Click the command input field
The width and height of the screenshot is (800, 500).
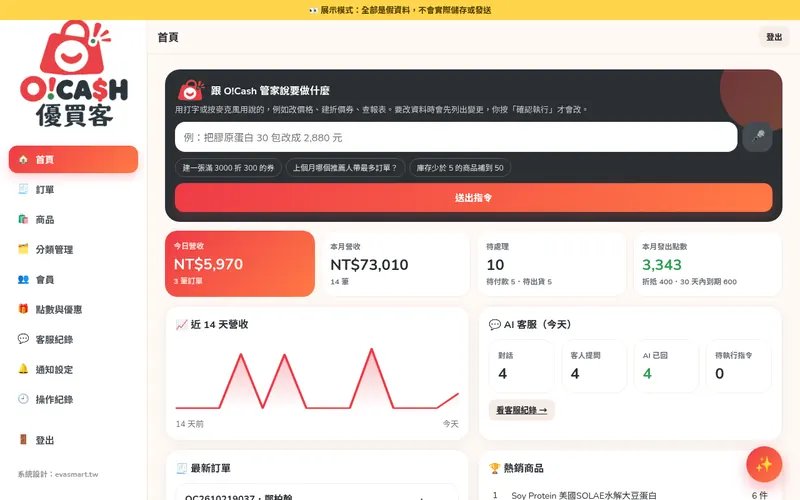tap(456, 137)
